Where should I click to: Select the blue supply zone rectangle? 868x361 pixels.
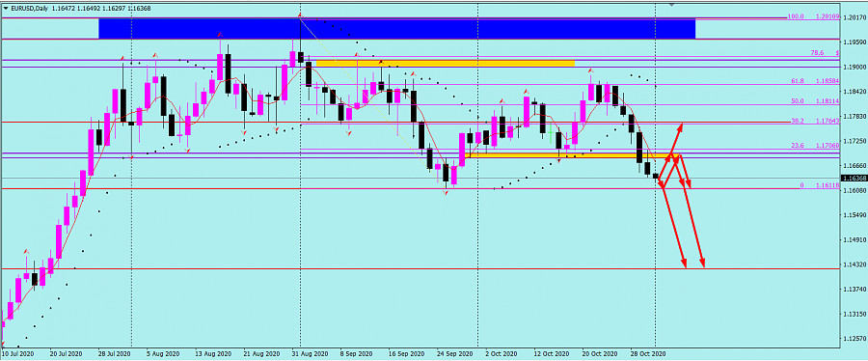pyautogui.click(x=397, y=29)
